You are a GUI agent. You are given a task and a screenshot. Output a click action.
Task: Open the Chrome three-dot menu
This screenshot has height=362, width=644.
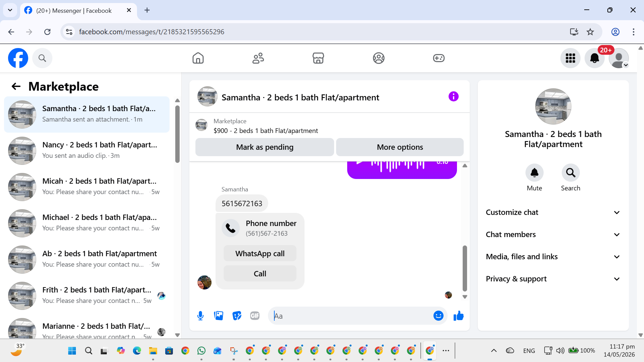click(634, 32)
